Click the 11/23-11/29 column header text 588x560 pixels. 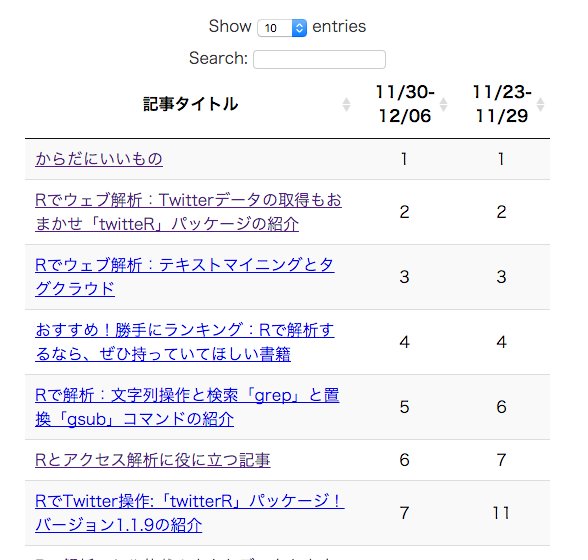pyautogui.click(x=502, y=104)
